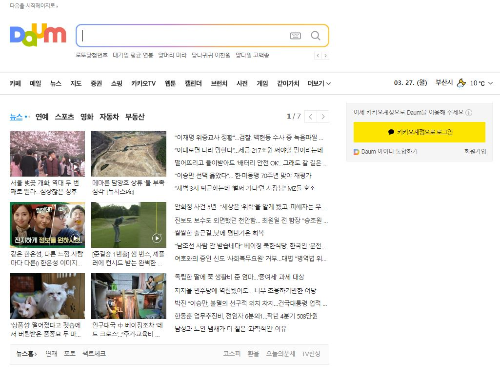
Task: Go to next news page arrow
Action: [x=323, y=117]
